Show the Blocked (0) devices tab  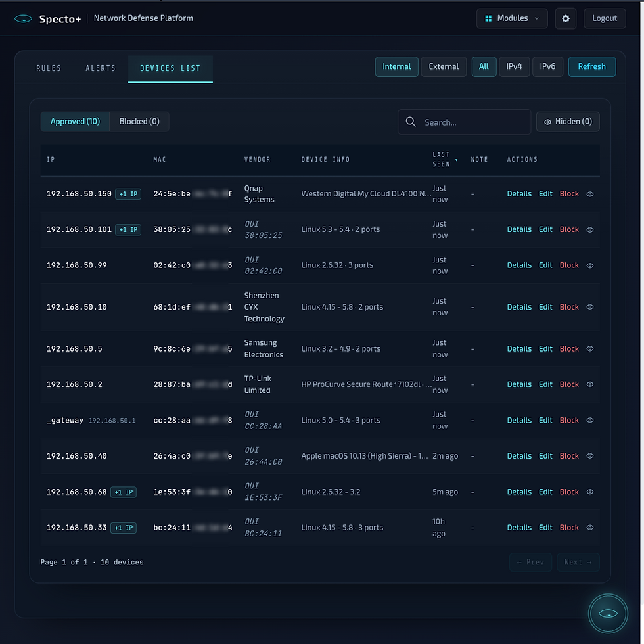139,122
